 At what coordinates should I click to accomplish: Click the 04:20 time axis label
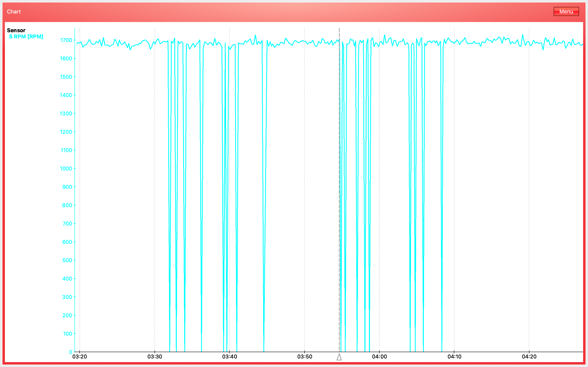tap(529, 357)
